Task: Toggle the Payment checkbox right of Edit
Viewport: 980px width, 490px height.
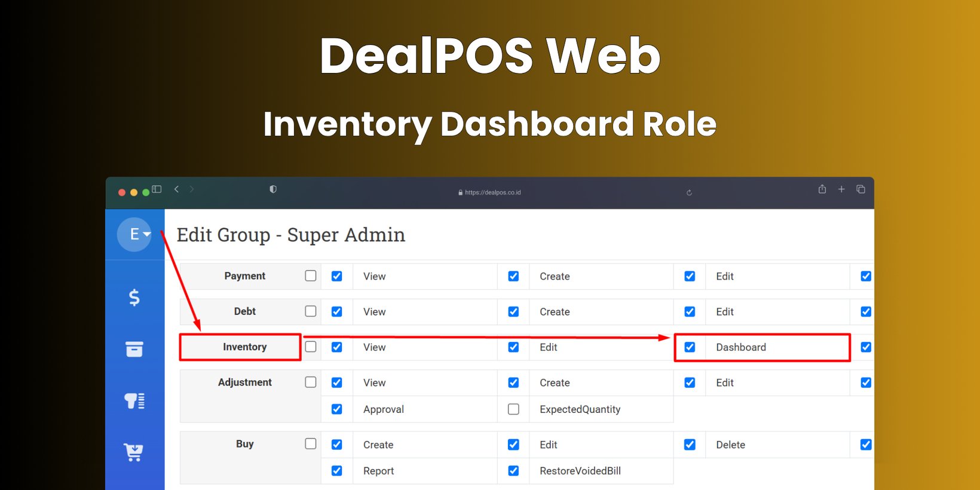Action: [x=866, y=276]
